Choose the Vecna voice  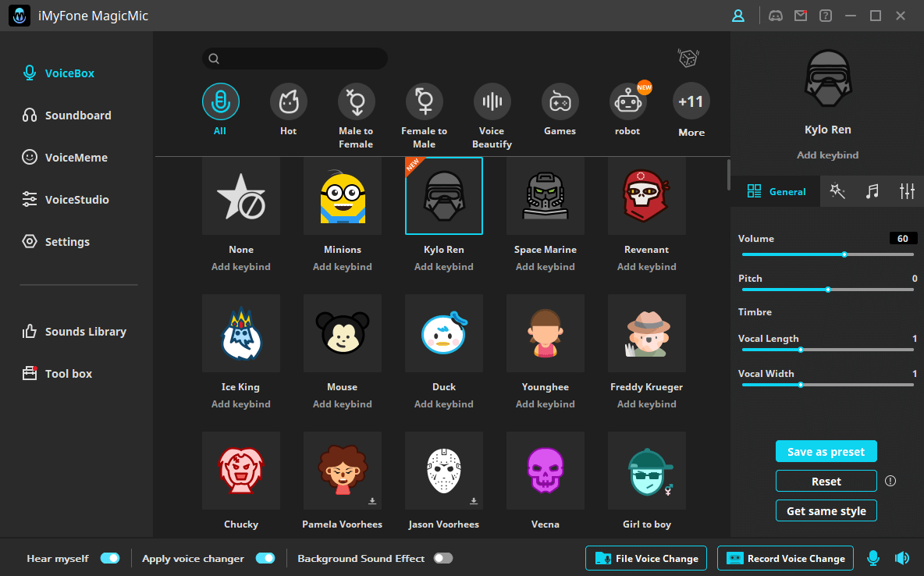coord(545,471)
